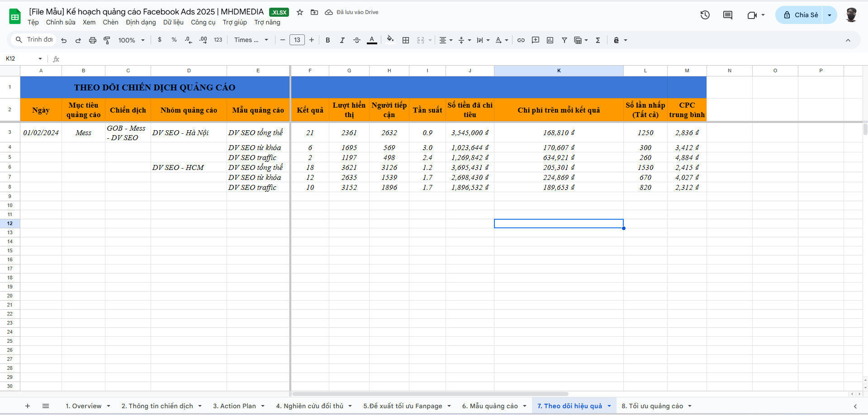Open the Chỉnh sửa menu
Image resolution: width=868 pixels, height=415 pixels.
(x=61, y=22)
